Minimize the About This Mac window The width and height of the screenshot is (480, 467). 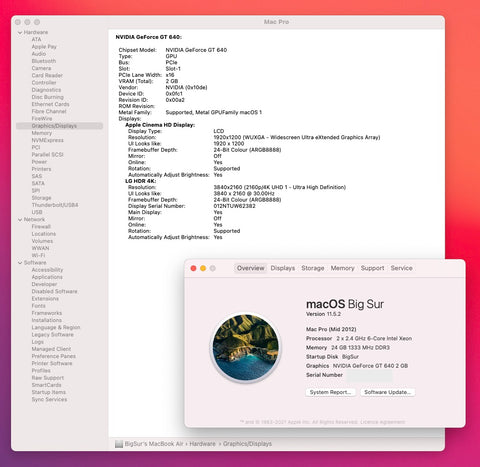203,268
